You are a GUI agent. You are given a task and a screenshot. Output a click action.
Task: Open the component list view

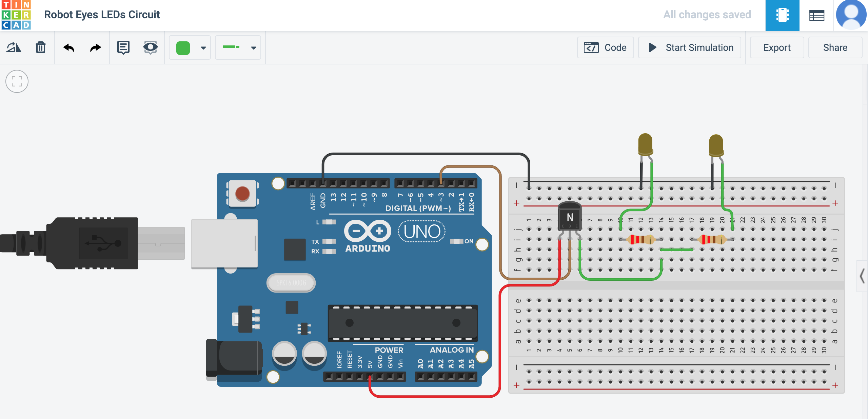coord(817,15)
